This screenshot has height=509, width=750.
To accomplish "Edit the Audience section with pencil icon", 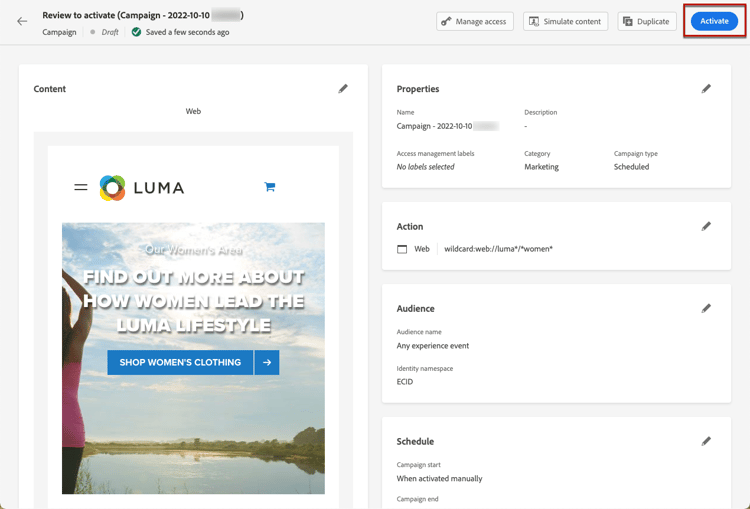I will [706, 308].
